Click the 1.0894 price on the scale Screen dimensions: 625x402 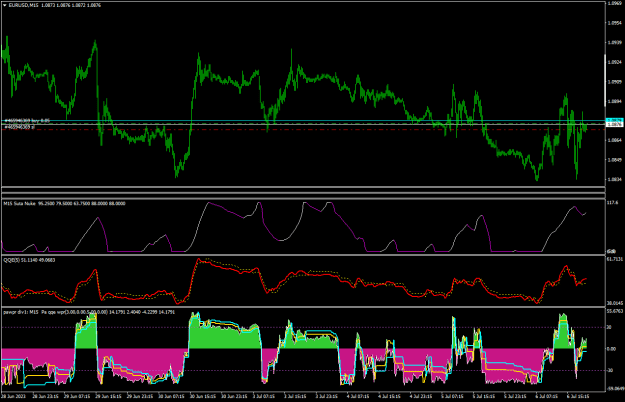[614, 102]
